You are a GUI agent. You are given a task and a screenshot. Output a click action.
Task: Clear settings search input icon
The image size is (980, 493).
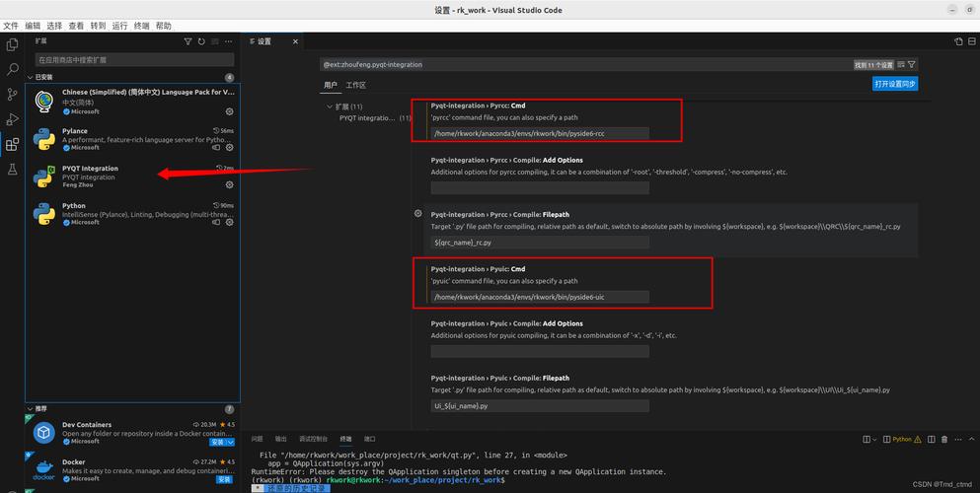(901, 64)
